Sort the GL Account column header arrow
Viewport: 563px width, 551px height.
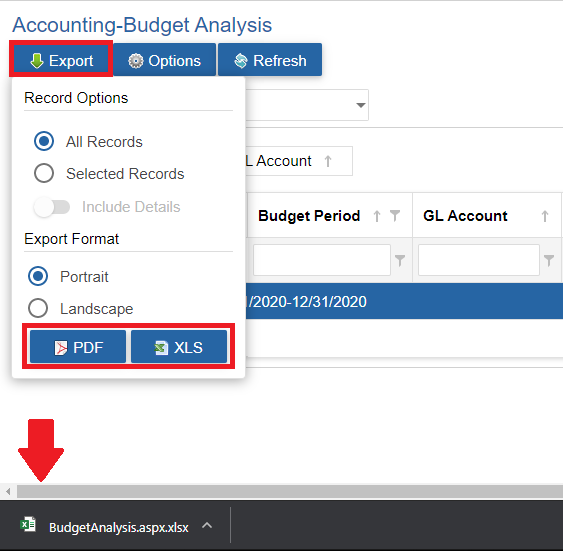tap(545, 216)
